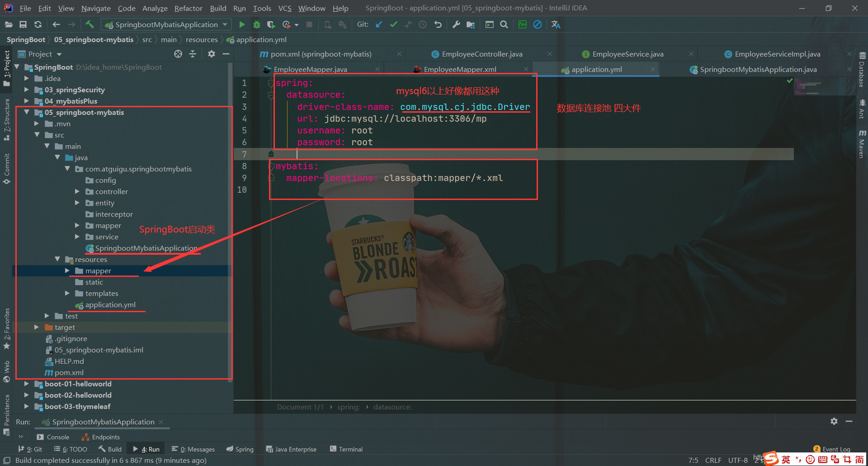
Task: Open the Favorites side panel
Action: [x=7, y=329]
